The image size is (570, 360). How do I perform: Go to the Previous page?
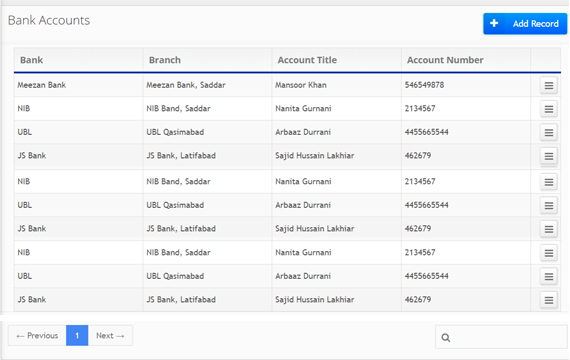37,335
